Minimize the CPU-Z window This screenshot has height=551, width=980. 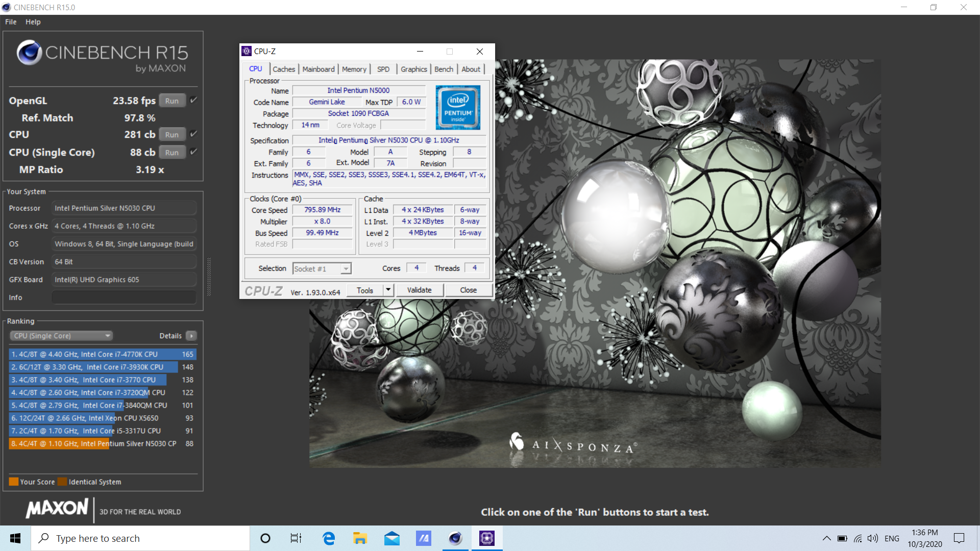[x=420, y=51]
